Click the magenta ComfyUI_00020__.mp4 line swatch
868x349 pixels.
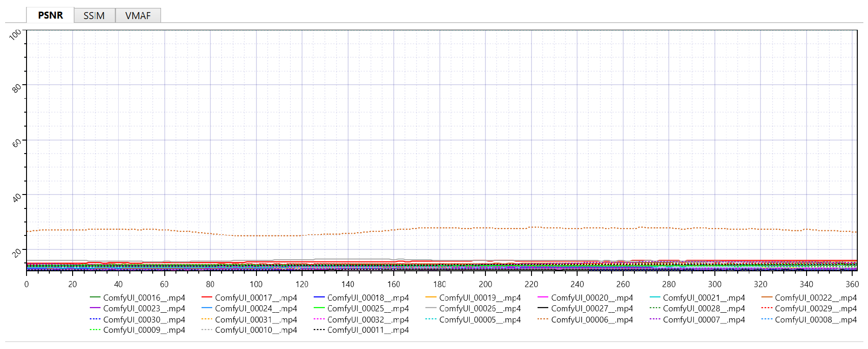tap(543, 297)
